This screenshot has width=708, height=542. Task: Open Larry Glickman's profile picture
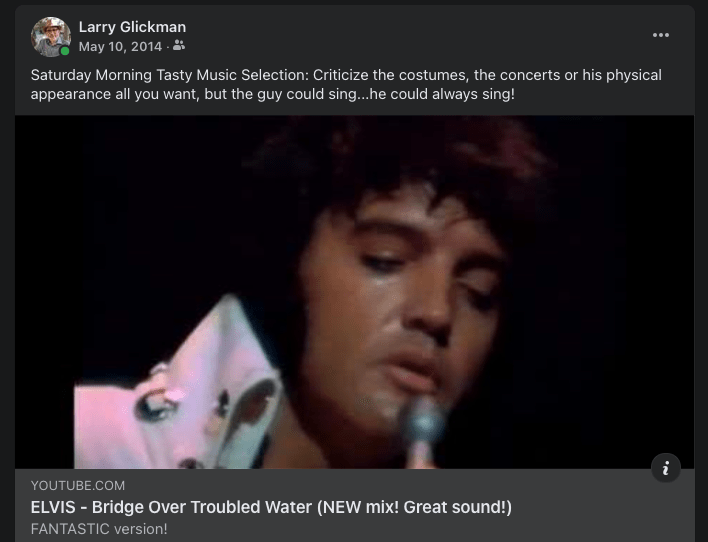tap(51, 37)
